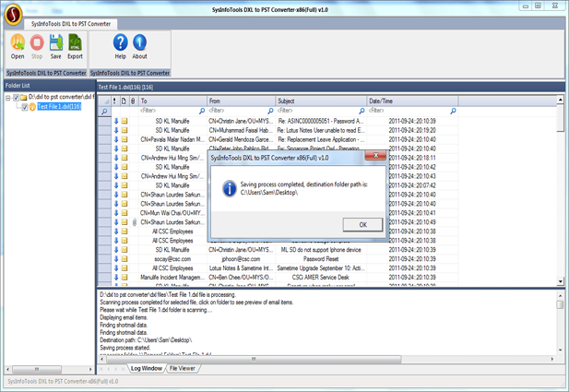
Task: Click log line 'Saving process started.'
Action: click(x=124, y=348)
